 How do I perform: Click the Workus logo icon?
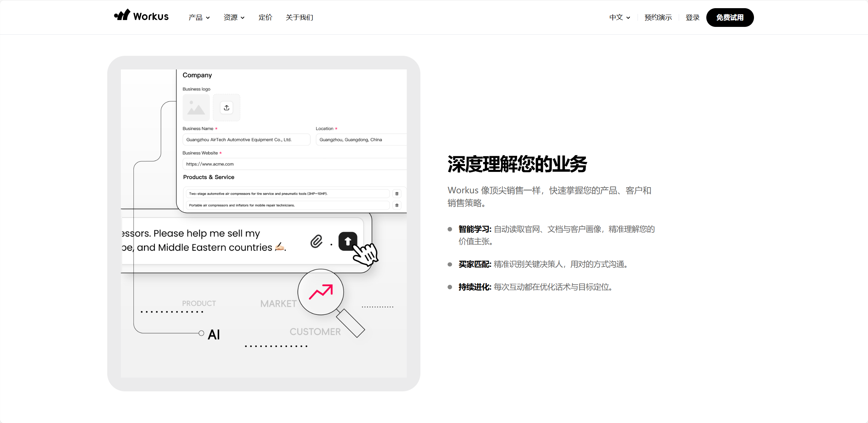pos(122,15)
